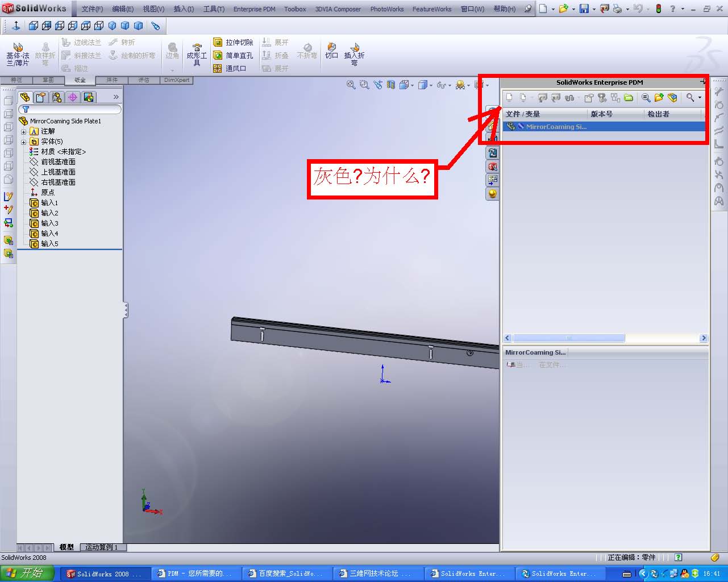Image resolution: width=728 pixels, height=582 pixels.
Task: Click the tree filter funnel icon
Action: click(26, 109)
